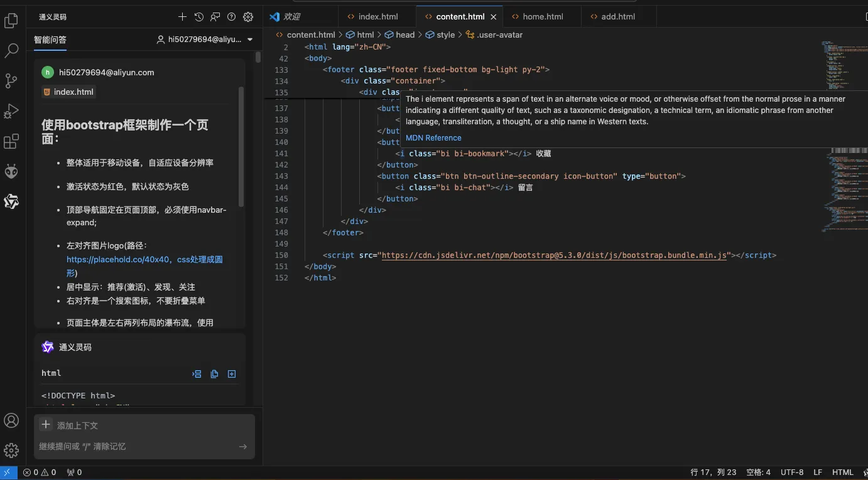Open Tongyi Lingma settings gear
Viewport: 868px width, 480px height.
[248, 17]
